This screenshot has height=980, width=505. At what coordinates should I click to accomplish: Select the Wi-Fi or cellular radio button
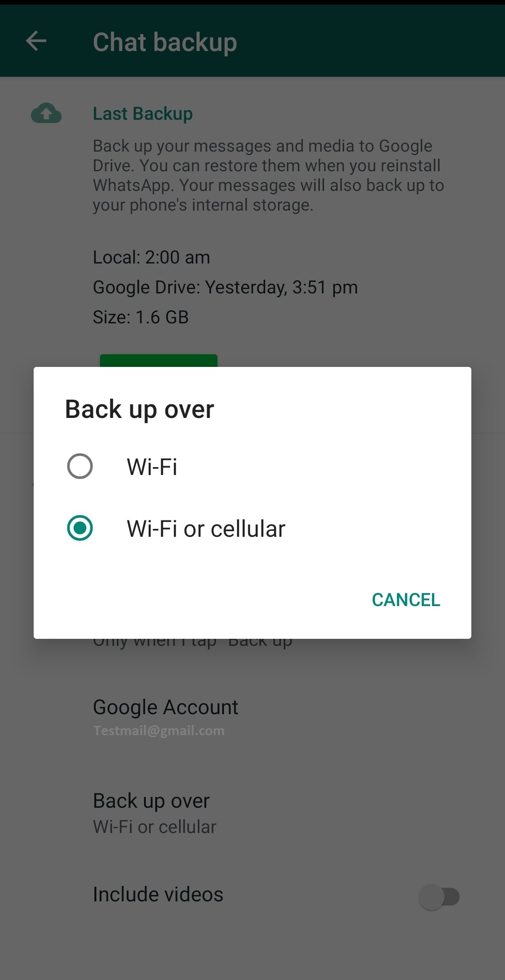tap(80, 528)
